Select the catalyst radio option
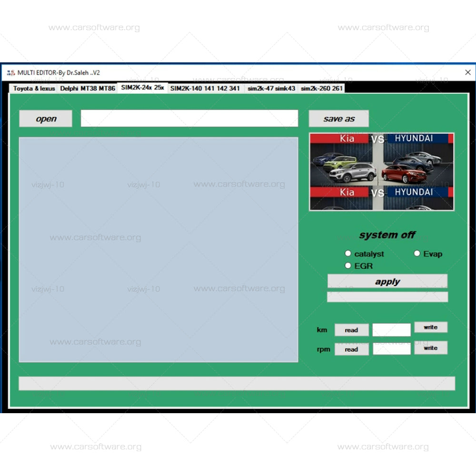Image resolution: width=476 pixels, height=476 pixels. pos(364,254)
